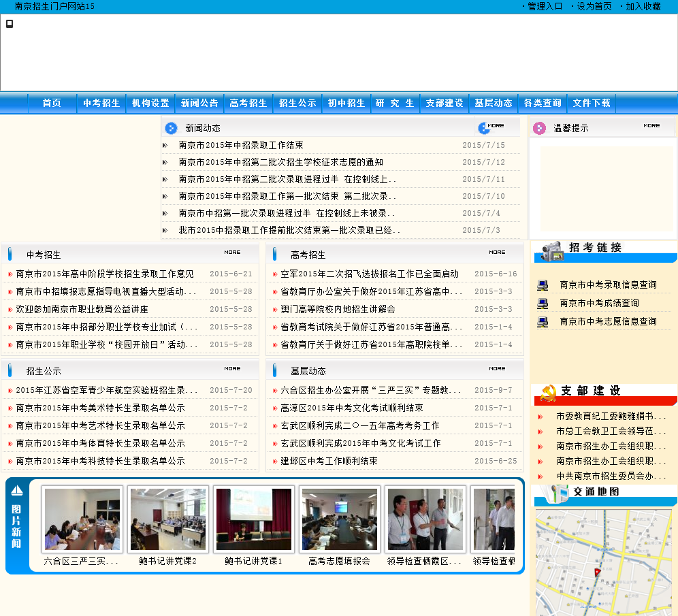Click MORE in the 招生公示 panel header
Viewport: 678px width, 616px height.
click(232, 369)
